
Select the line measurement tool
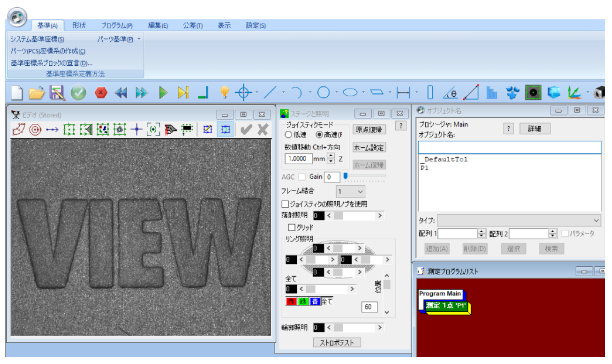coord(270,93)
